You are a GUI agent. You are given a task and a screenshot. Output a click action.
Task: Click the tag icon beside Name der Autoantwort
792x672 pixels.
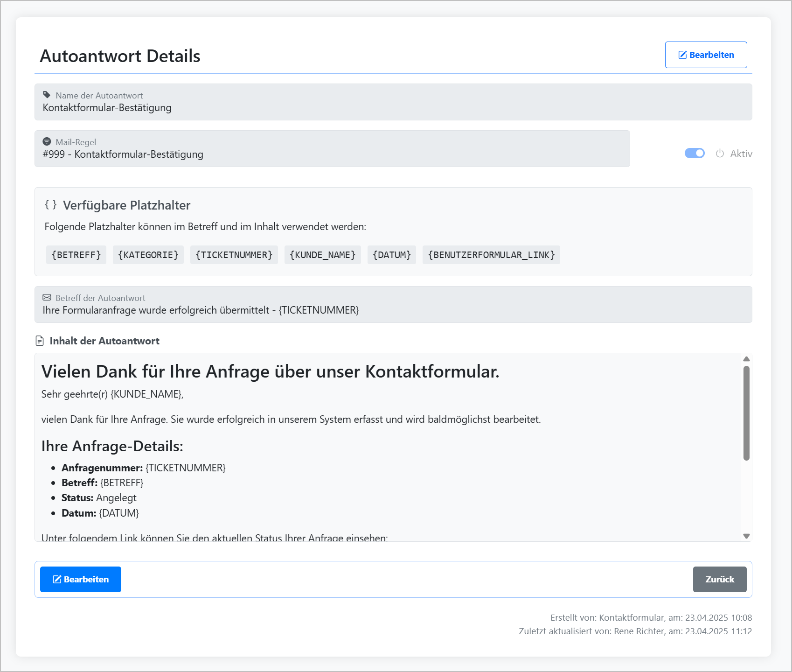click(x=47, y=94)
